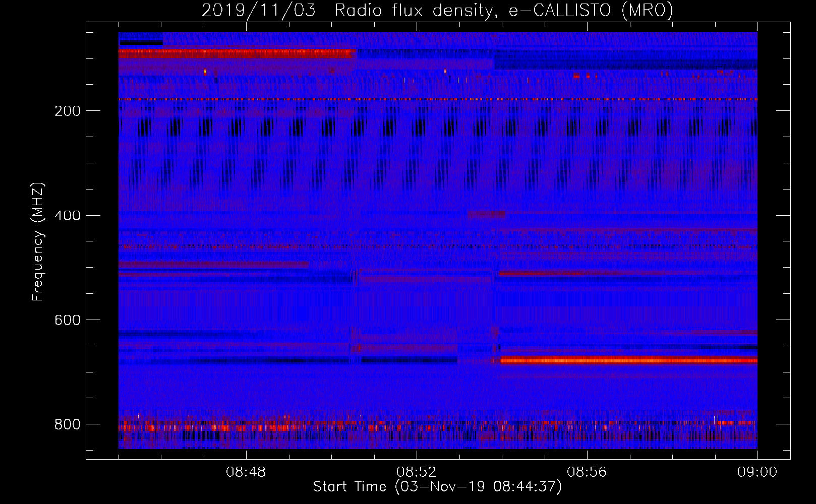Screen dimensions: 816x504
Task: Click the 600 frequency tick label
Action: (67, 320)
